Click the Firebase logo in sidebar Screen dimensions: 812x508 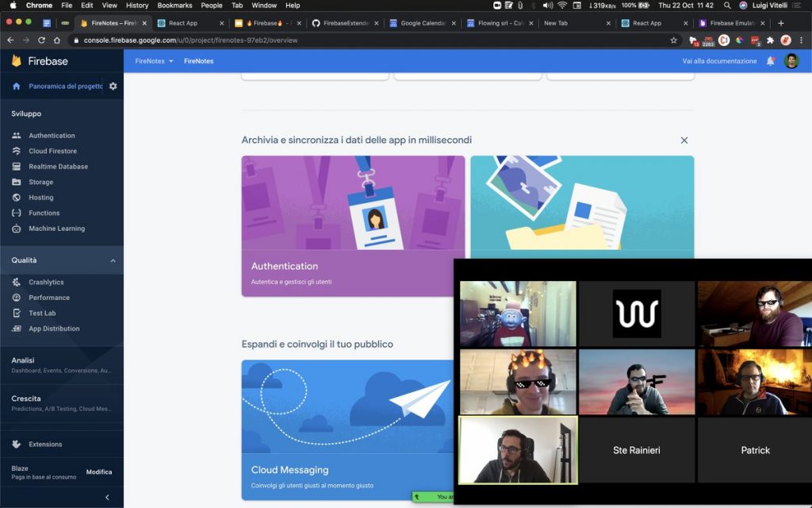click(x=17, y=61)
